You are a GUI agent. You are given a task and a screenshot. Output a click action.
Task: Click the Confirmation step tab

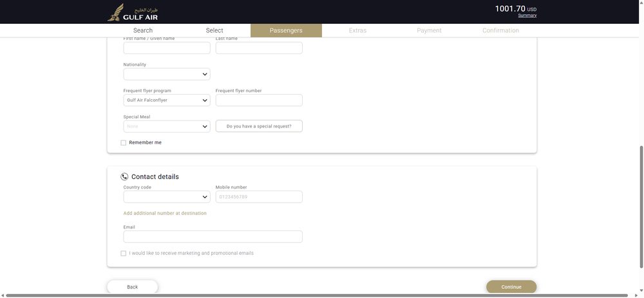click(x=500, y=30)
